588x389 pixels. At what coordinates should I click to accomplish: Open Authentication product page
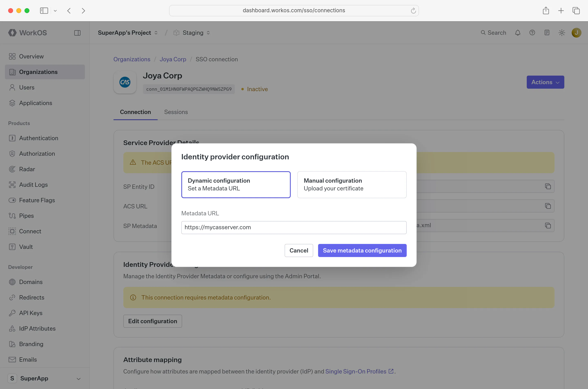point(45,138)
